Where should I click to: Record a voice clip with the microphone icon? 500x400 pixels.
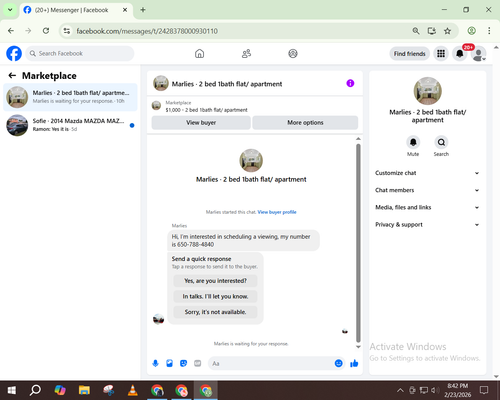pos(155,363)
